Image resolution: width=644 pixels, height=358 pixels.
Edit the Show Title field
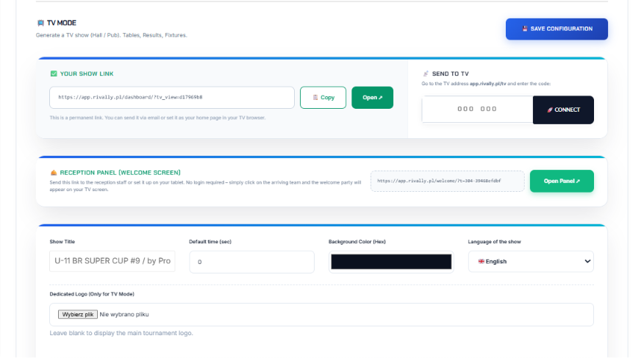pos(112,261)
